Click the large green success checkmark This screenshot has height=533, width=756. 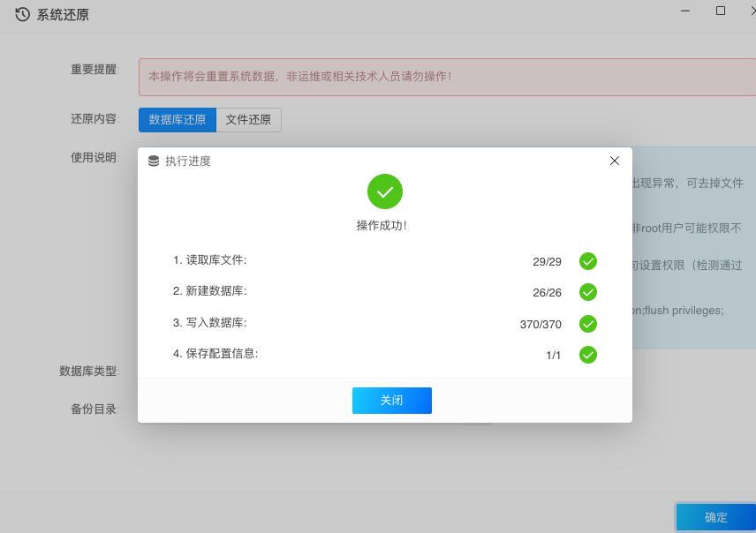coord(385,191)
